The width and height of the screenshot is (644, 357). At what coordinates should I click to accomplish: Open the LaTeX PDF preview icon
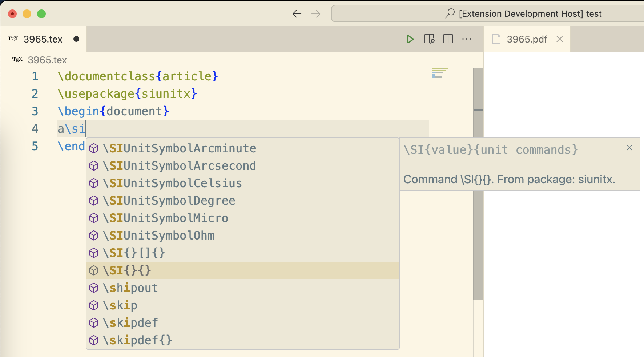click(x=430, y=39)
